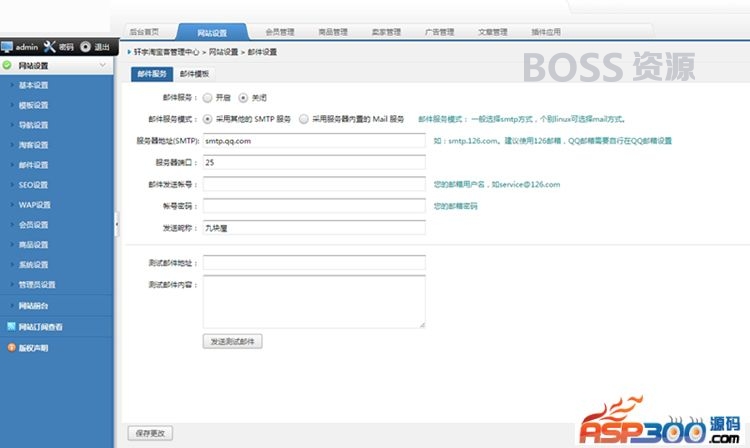Choose 采用服务器内置的 Mail 服务 mode
The height and width of the screenshot is (448, 750).
(x=304, y=119)
